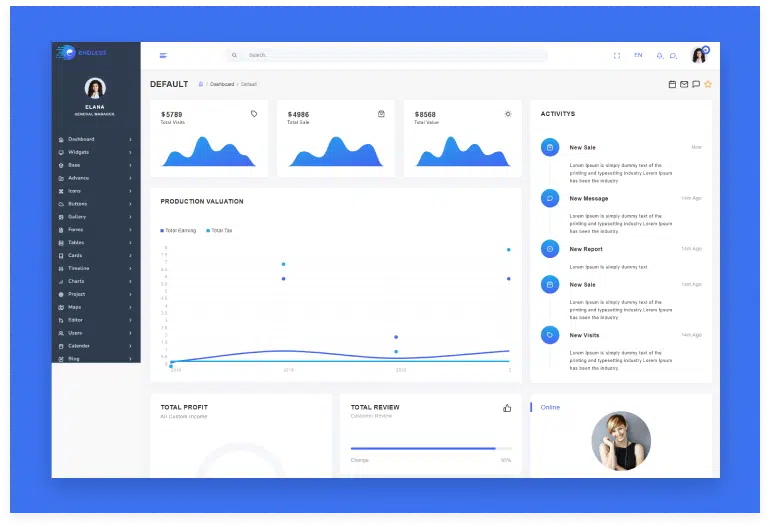Click the Endless logo in the sidebar
Screen dimensions: 770x527
[82, 53]
